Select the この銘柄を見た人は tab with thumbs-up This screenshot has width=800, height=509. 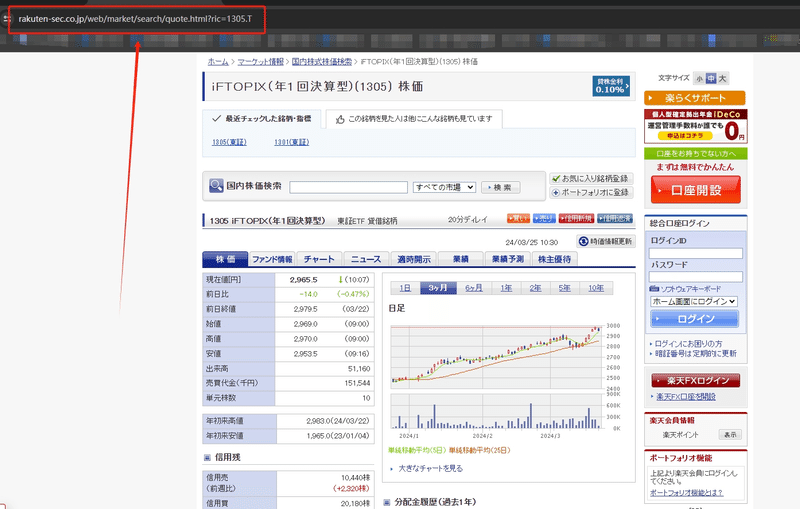point(414,119)
